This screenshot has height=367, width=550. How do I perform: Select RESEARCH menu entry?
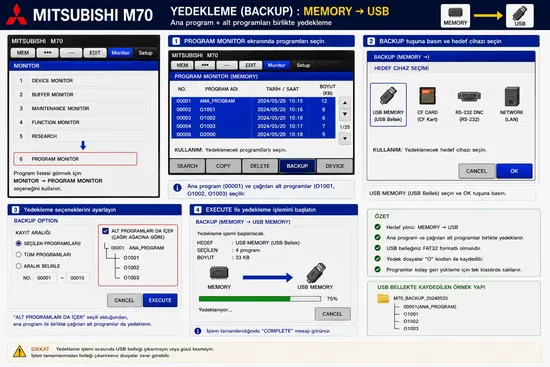[82, 136]
